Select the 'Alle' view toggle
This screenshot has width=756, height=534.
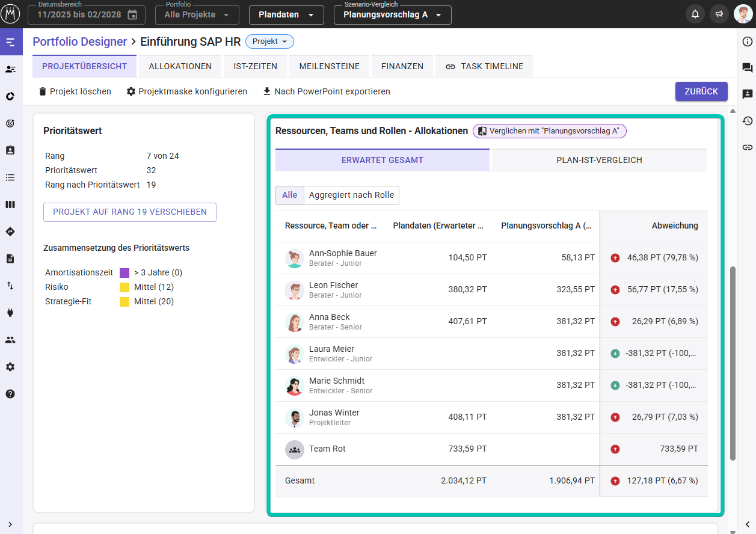pyautogui.click(x=289, y=195)
